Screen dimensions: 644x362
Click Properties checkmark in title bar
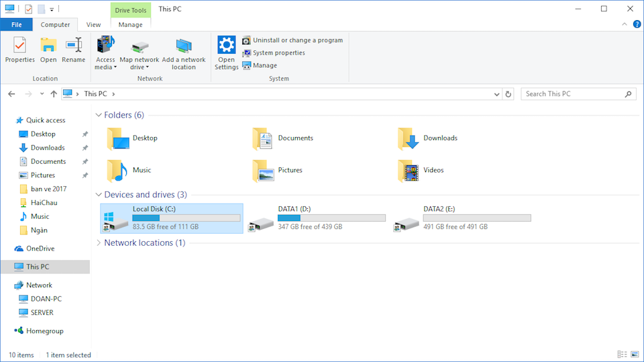pyautogui.click(x=28, y=9)
